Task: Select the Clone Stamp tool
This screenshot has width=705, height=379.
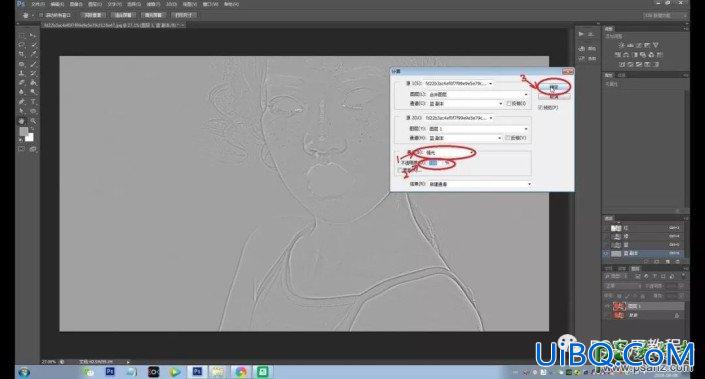Action: click(21, 73)
